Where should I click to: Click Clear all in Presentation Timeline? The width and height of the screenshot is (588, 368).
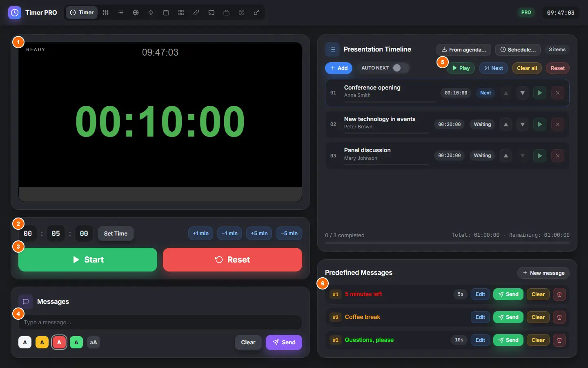click(x=527, y=68)
